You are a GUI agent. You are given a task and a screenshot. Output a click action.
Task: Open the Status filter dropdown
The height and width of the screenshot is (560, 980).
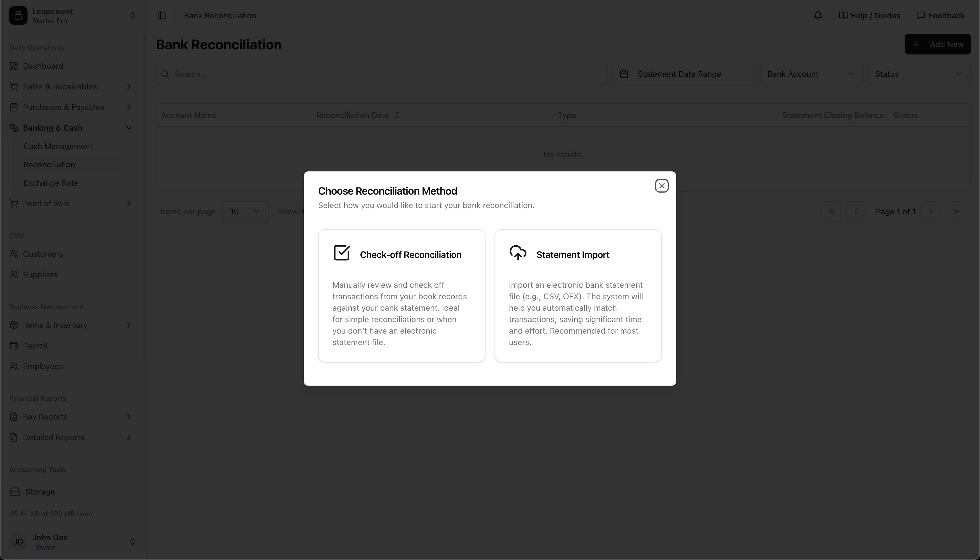[919, 74]
